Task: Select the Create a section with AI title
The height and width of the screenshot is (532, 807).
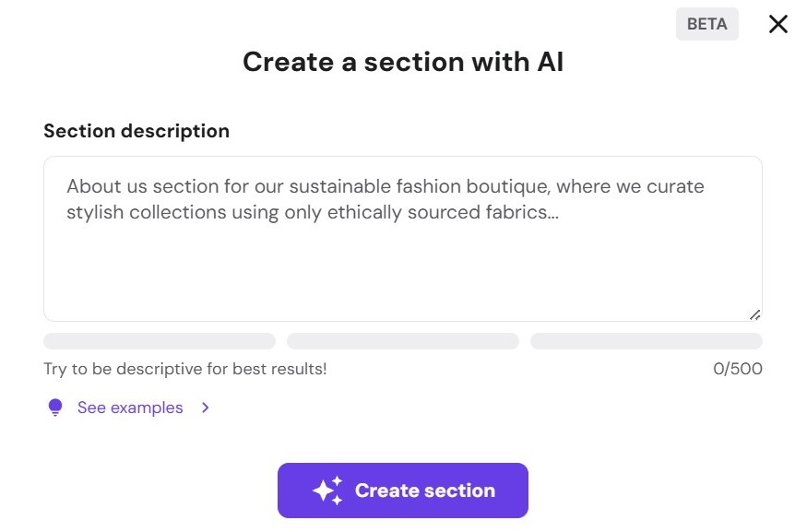Action: [402, 61]
